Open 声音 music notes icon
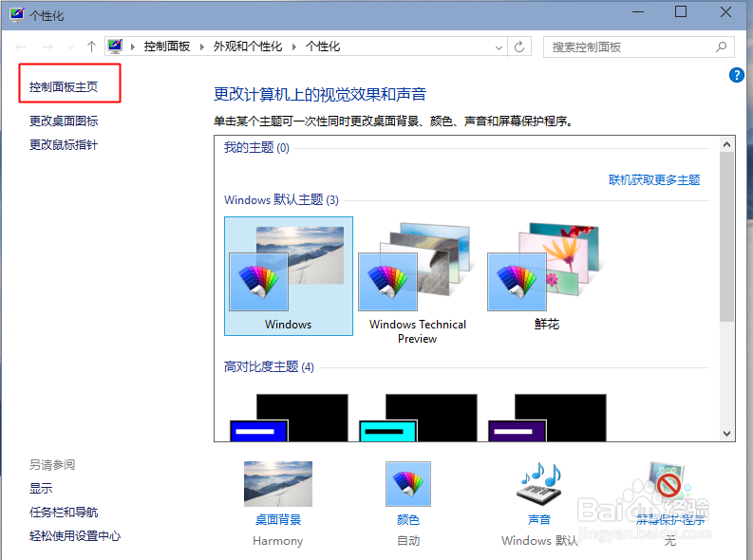This screenshot has height=560, width=753. [539, 484]
